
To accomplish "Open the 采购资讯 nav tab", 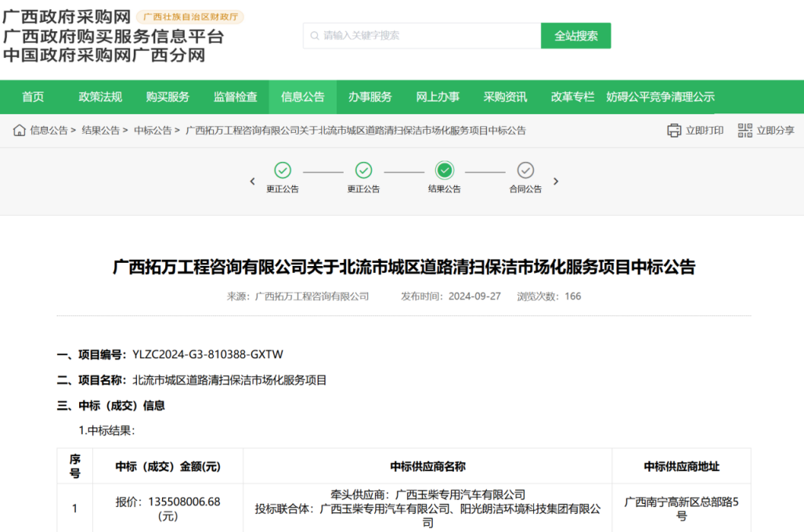I will click(505, 97).
